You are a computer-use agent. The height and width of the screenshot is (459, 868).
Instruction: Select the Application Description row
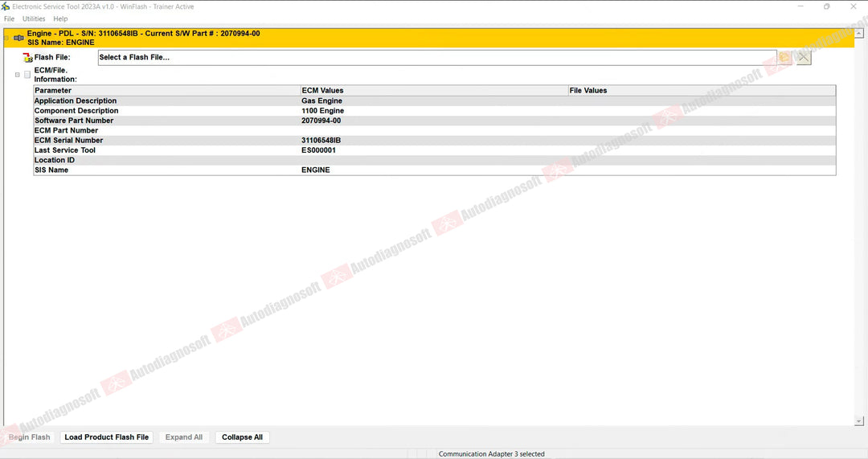[435, 100]
